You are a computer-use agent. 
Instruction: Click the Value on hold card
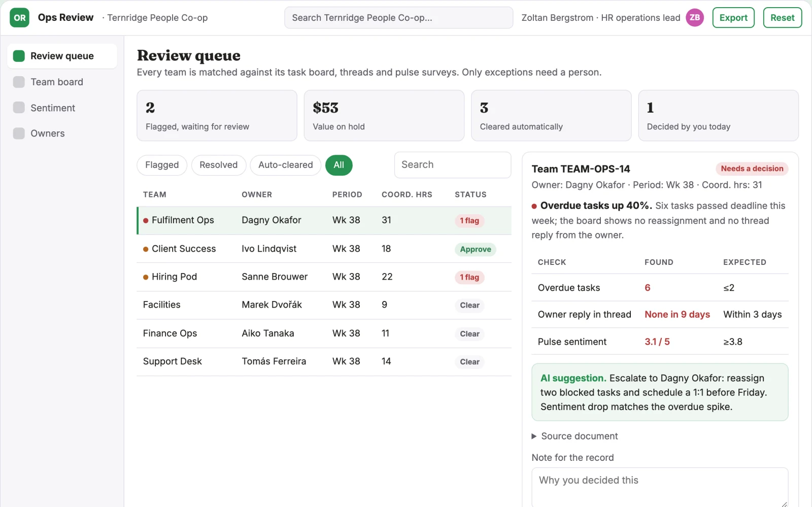click(x=384, y=116)
